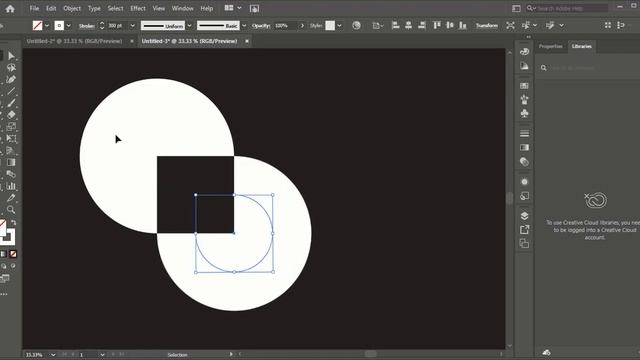Select the Zoom tool
The width and height of the screenshot is (640, 360).
(11, 210)
